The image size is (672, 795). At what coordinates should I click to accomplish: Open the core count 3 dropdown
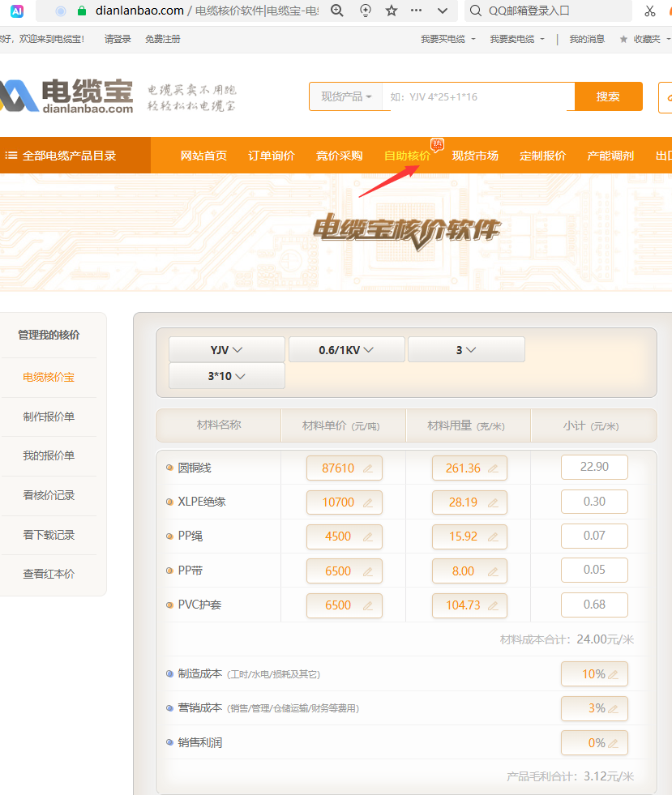(x=466, y=350)
